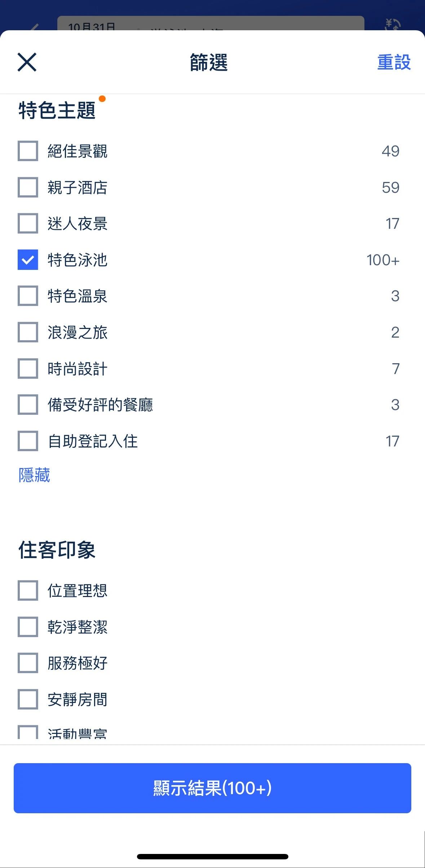Viewport: 425px width, 868px height.
Task: Check the 絕佳景觀 checkbox
Action: (28, 151)
